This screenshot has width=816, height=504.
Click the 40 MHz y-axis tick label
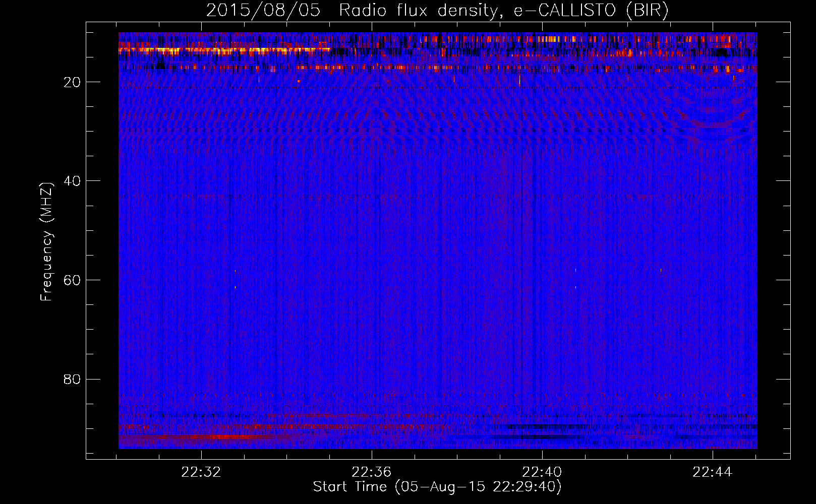point(72,181)
